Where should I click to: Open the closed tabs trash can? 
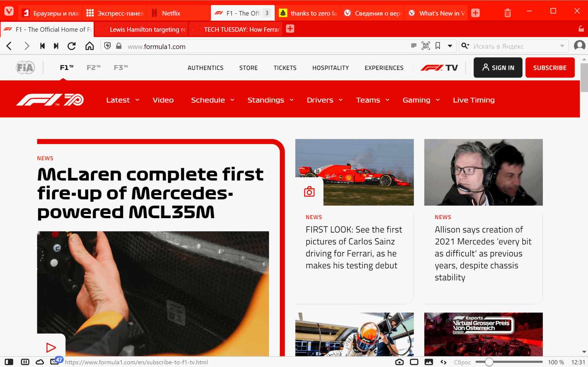(508, 13)
